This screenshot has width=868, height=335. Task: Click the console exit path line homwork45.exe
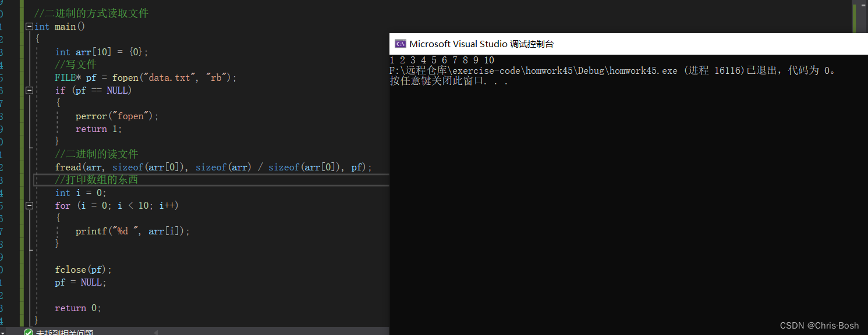click(x=614, y=70)
